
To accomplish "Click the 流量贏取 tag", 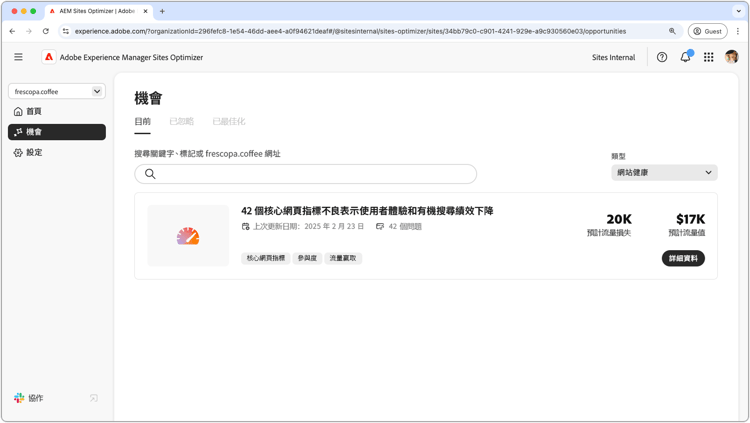I will tap(343, 258).
